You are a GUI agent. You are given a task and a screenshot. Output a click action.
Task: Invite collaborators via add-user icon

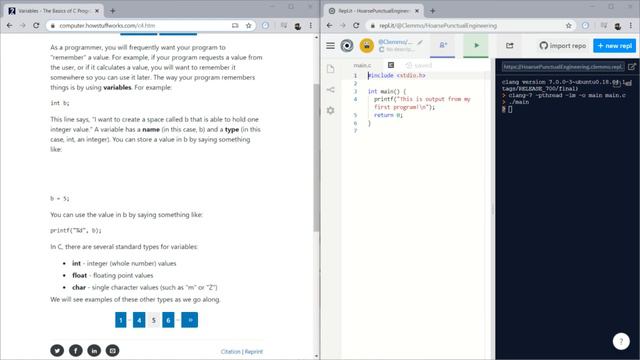point(443,45)
